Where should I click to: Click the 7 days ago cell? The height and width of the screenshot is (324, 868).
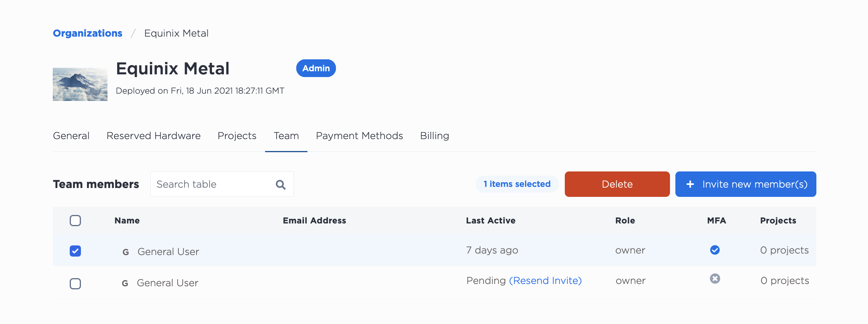pos(492,250)
